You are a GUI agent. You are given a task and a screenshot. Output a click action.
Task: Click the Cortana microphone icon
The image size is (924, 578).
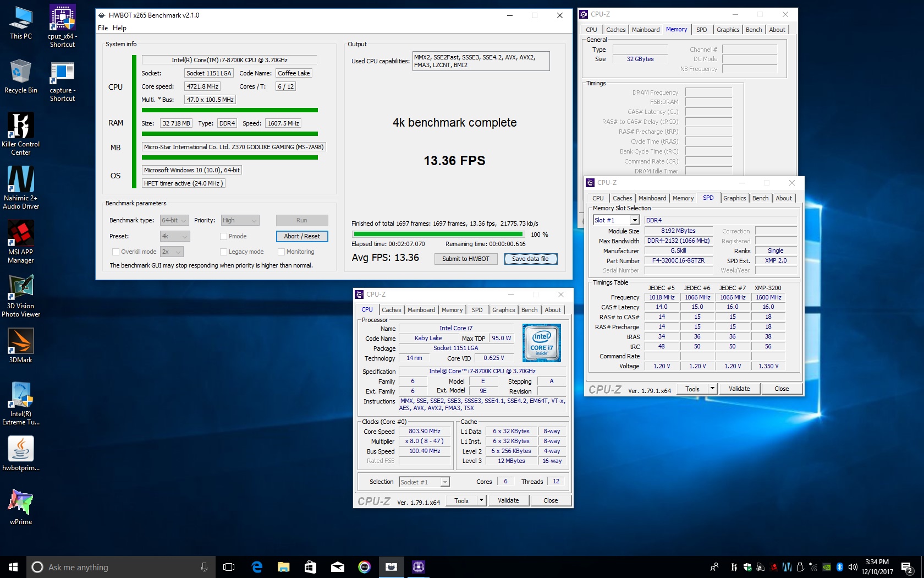coord(204,567)
